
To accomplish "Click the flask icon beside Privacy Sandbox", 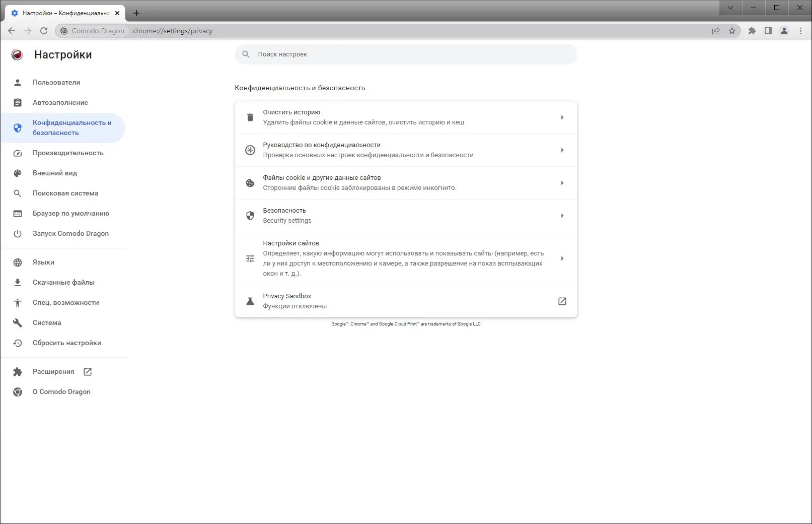I will pos(250,301).
